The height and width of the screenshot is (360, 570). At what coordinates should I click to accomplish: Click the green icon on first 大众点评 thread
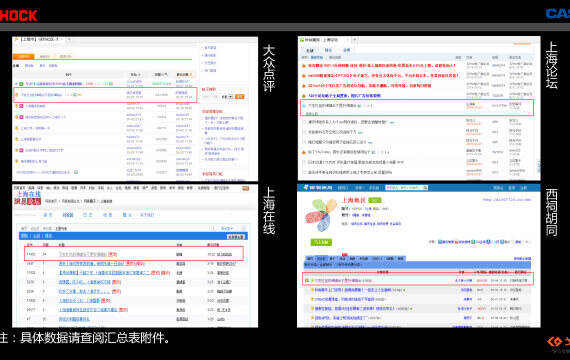click(x=21, y=84)
